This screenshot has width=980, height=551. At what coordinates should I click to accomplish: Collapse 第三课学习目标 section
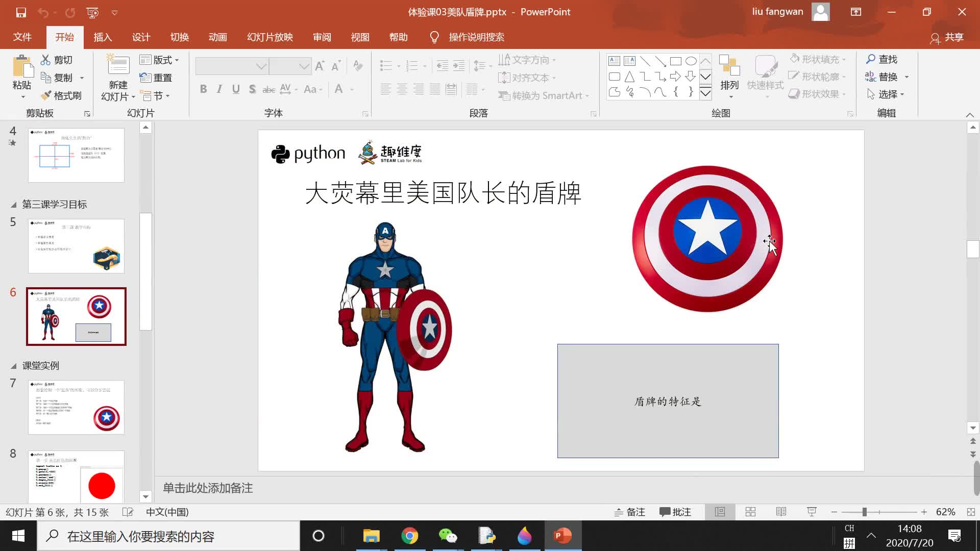pos(13,205)
